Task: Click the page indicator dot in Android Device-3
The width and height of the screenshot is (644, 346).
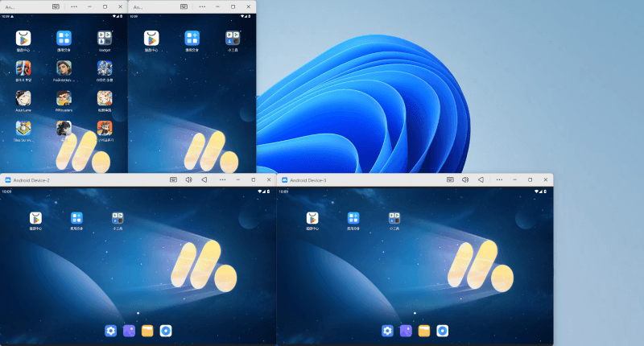Action: click(x=415, y=313)
